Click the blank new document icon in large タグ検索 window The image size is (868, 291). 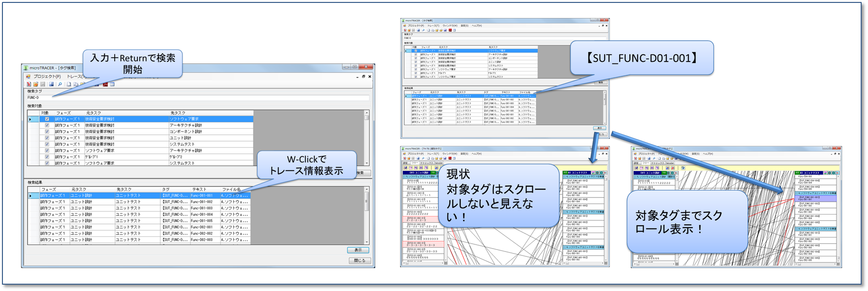tap(69, 84)
